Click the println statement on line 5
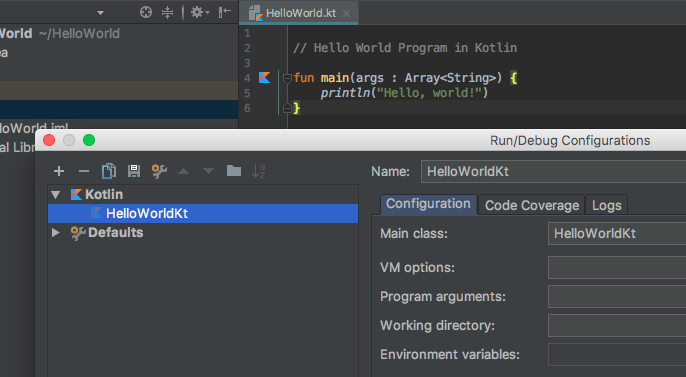Viewport: 686px width, 377px height. pos(404,93)
